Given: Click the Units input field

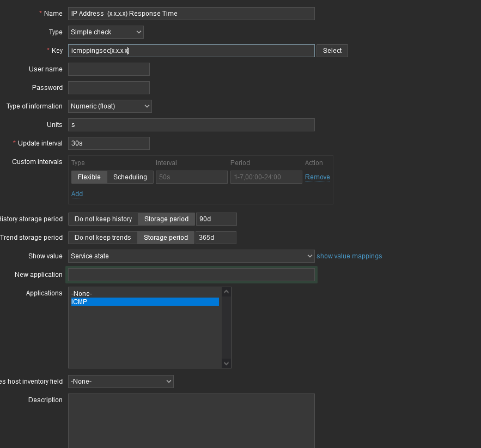Looking at the screenshot, I should click(191, 125).
